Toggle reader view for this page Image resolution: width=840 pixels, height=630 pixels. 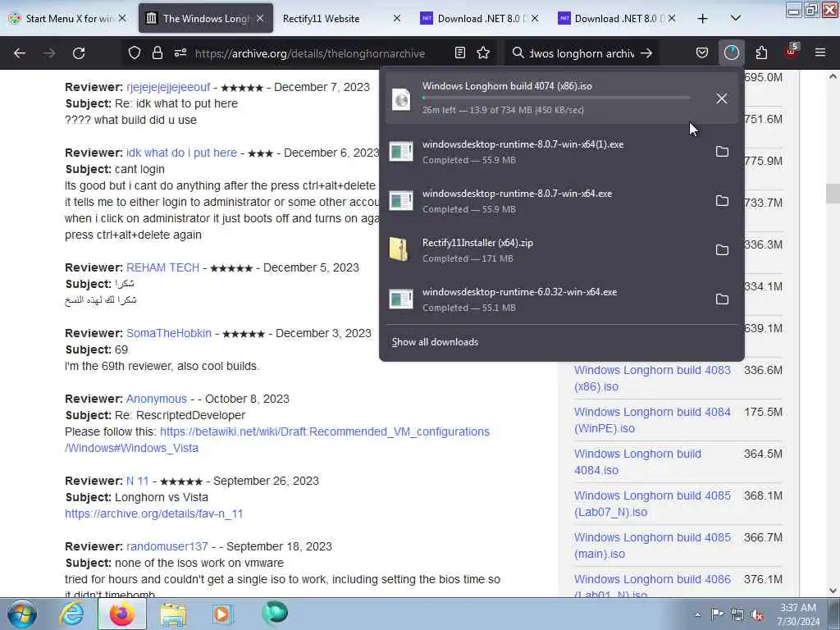coord(459,52)
